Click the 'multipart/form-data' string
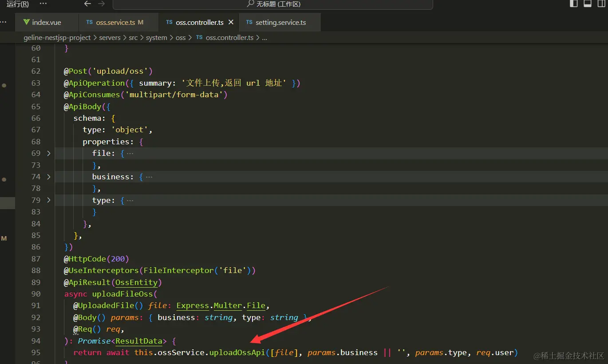Image resolution: width=608 pixels, height=364 pixels. 174,95
